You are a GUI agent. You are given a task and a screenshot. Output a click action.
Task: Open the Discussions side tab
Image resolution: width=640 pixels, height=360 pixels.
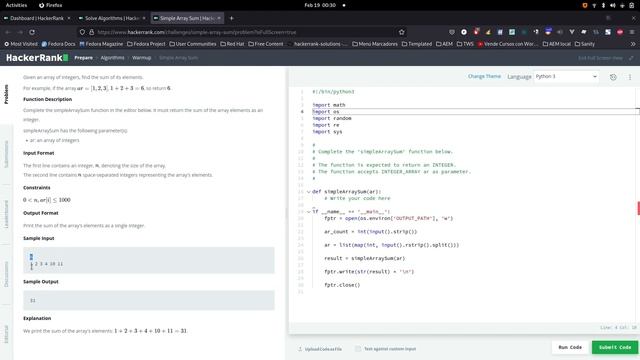point(6,274)
